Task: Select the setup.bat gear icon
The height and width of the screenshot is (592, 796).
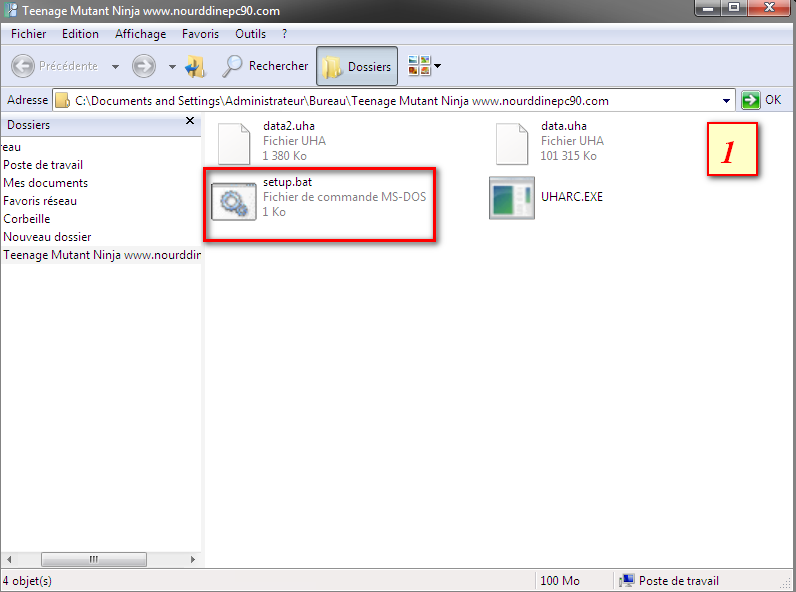Action: point(234,202)
